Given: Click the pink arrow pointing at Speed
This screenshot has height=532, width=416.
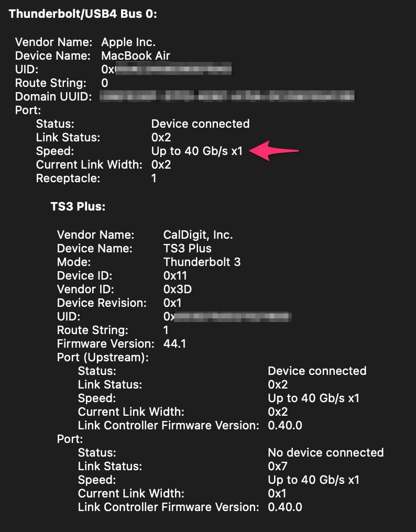Looking at the screenshot, I should click(x=274, y=151).
